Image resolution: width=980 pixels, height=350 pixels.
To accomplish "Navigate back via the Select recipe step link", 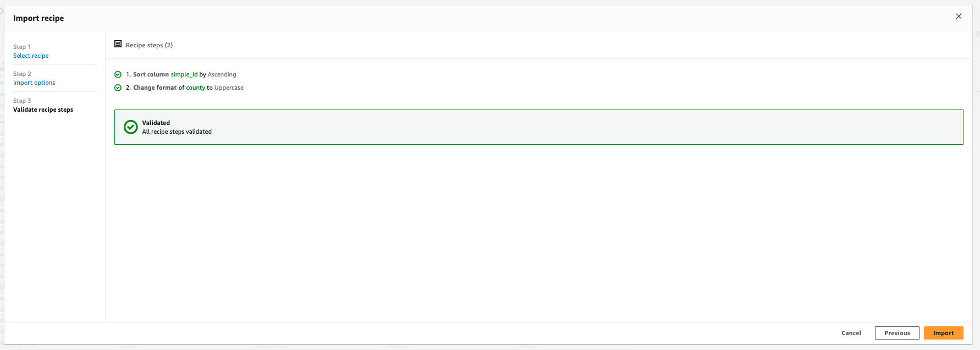I will click(x=31, y=56).
